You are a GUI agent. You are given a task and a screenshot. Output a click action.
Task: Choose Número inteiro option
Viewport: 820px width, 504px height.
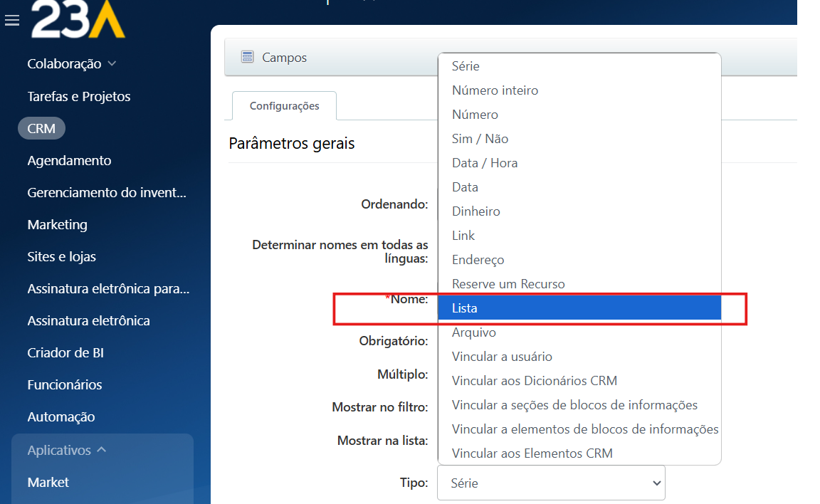click(495, 90)
